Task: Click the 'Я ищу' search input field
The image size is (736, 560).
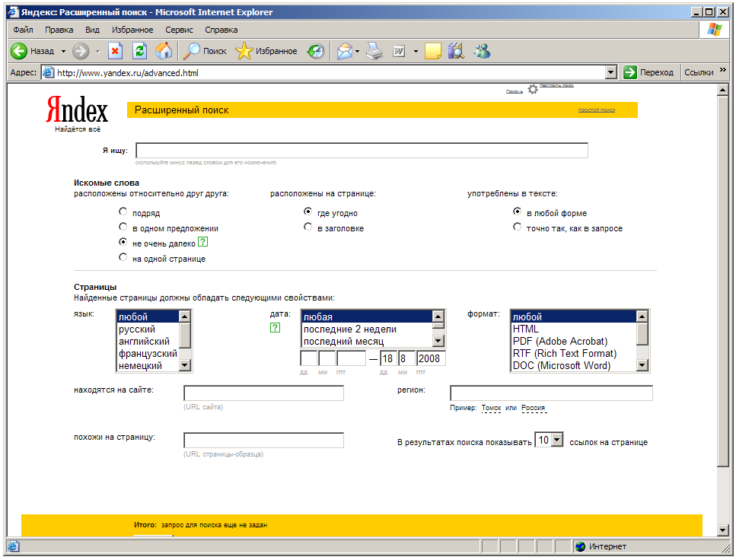Action: (x=362, y=150)
